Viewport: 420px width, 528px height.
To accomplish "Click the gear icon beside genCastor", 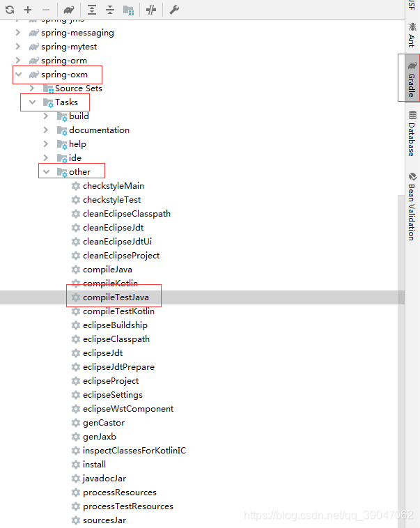I will (x=76, y=423).
